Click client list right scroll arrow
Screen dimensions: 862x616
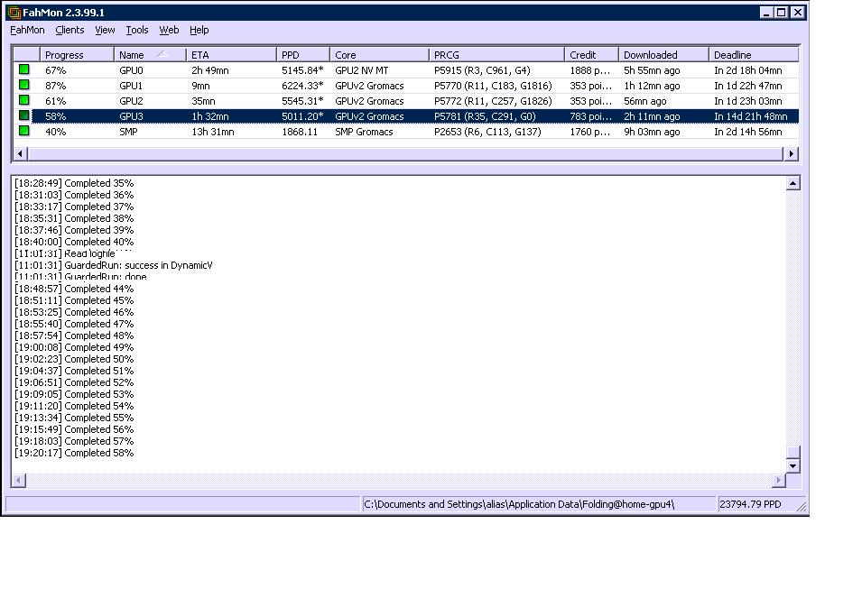(x=791, y=154)
